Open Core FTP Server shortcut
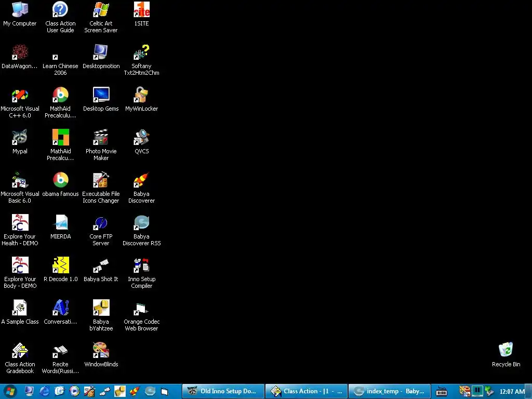The width and height of the screenshot is (532, 399). [101, 230]
